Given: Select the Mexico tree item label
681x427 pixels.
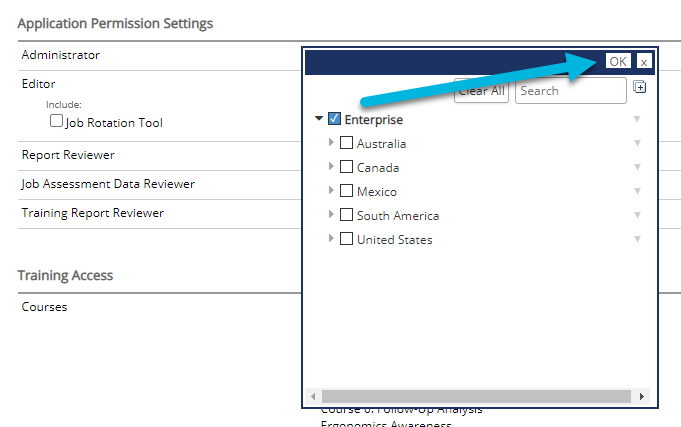Looking at the screenshot, I should pos(377,192).
